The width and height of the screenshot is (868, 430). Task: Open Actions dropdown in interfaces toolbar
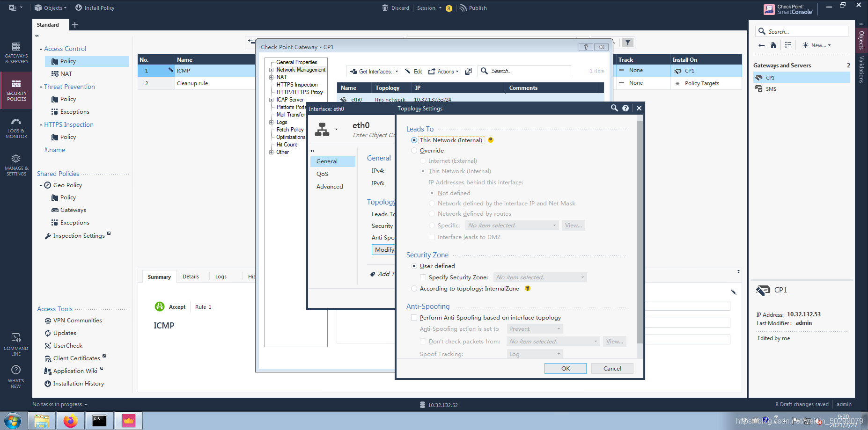click(443, 72)
